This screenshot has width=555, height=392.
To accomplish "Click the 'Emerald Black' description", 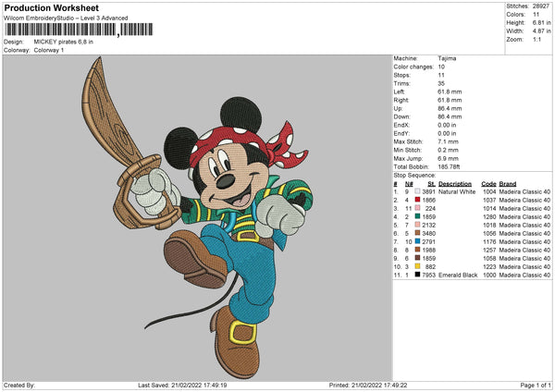I will (458, 275).
